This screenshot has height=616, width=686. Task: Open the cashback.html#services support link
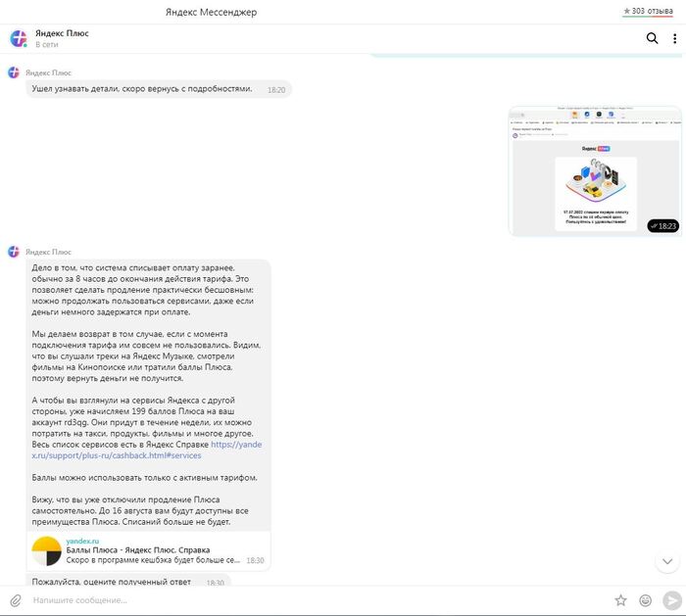coord(147,450)
